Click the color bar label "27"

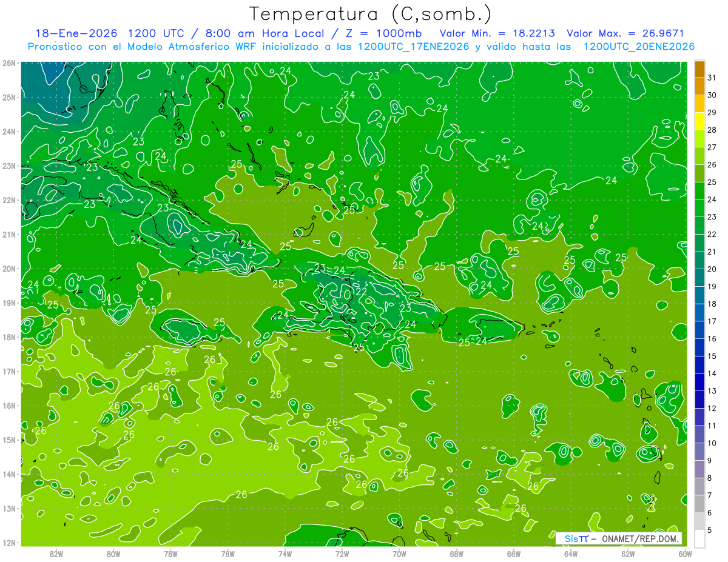click(712, 147)
